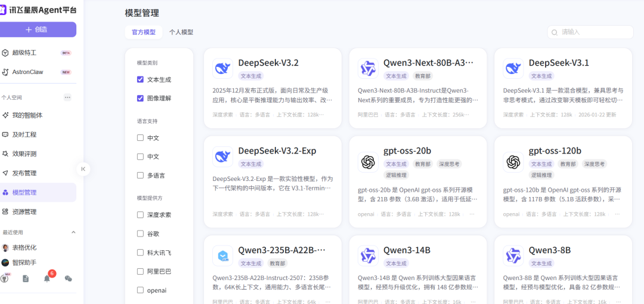Click the WeChat icon in sidebar footer
The width and height of the screenshot is (644, 304).
pyautogui.click(x=68, y=278)
